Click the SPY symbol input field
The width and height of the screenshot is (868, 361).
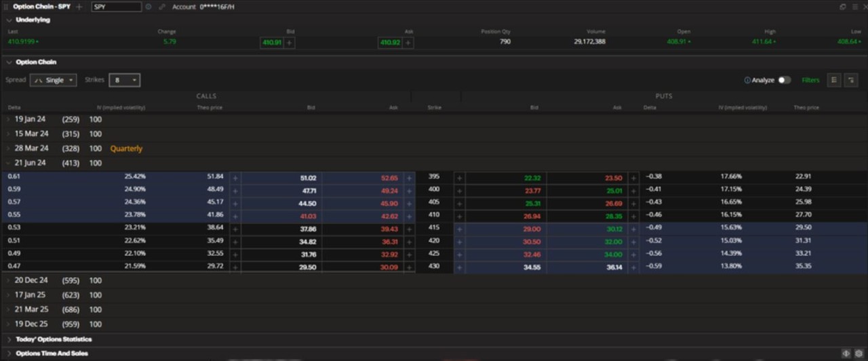click(x=117, y=6)
